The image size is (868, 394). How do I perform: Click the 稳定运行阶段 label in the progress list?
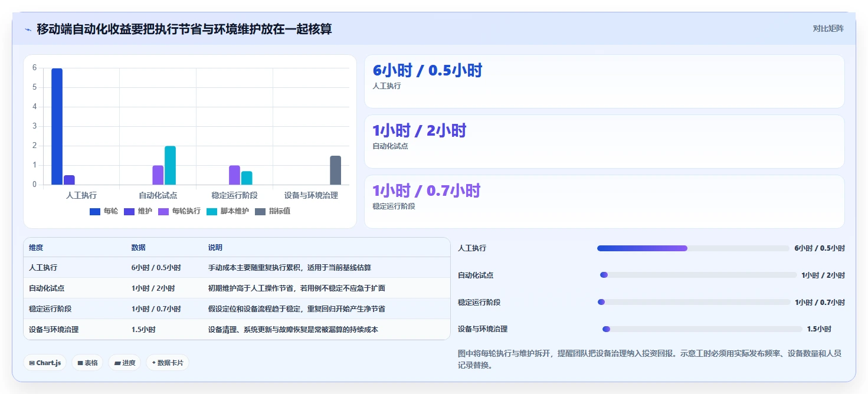click(x=479, y=303)
